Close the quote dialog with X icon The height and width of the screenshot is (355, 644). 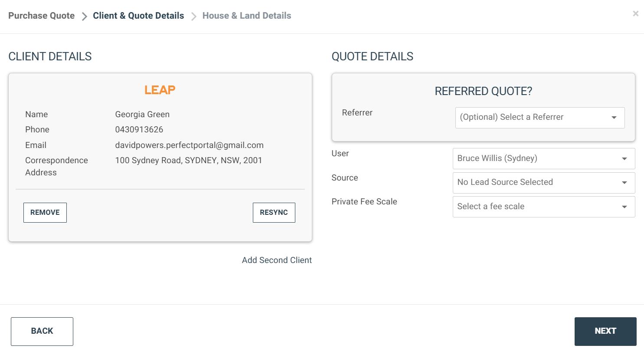[635, 13]
